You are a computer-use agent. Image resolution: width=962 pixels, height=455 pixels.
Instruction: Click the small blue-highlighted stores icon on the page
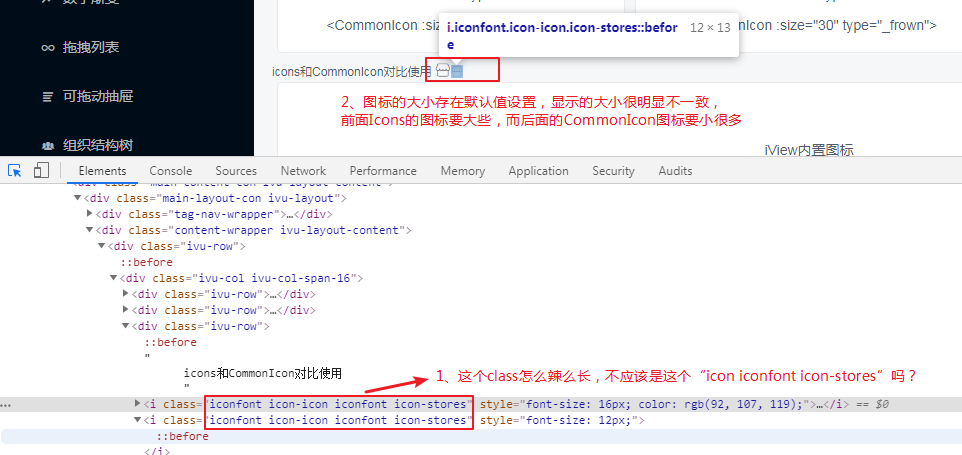coord(457,72)
